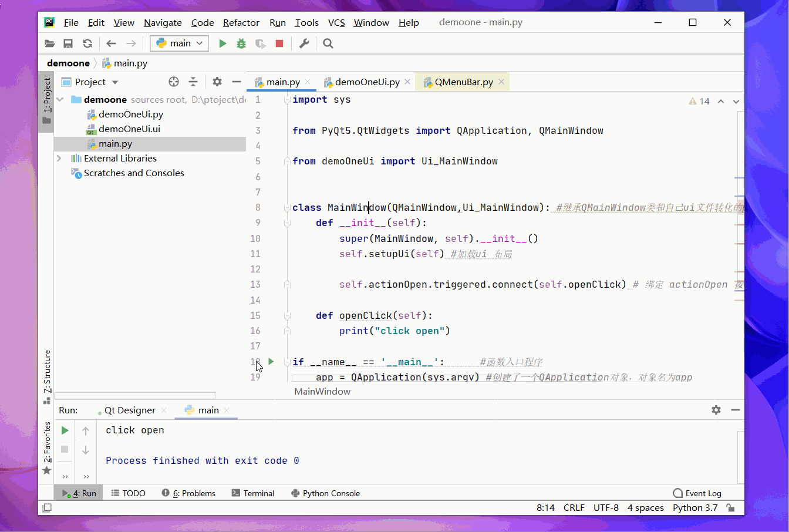Image resolution: width=789 pixels, height=532 pixels.
Task: Locate current file with Project crosshair icon
Action: 174,82
